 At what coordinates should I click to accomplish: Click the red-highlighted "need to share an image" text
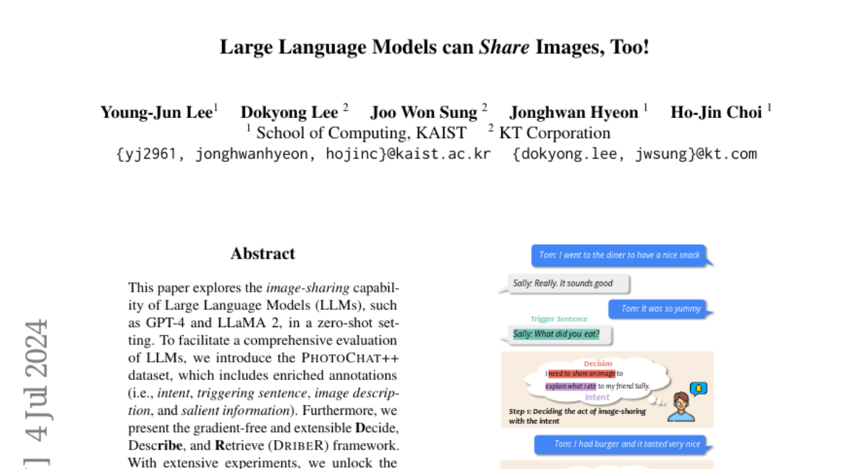(582, 373)
